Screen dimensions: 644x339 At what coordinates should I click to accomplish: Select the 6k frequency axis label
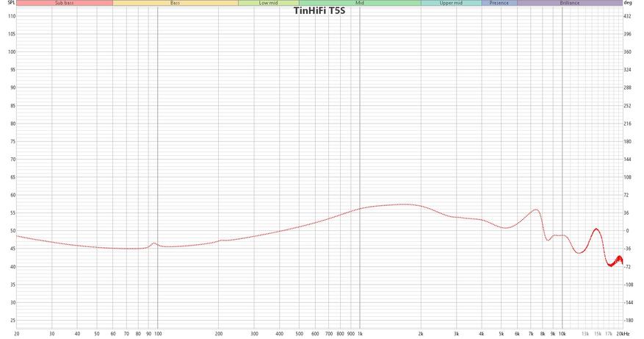pos(518,334)
